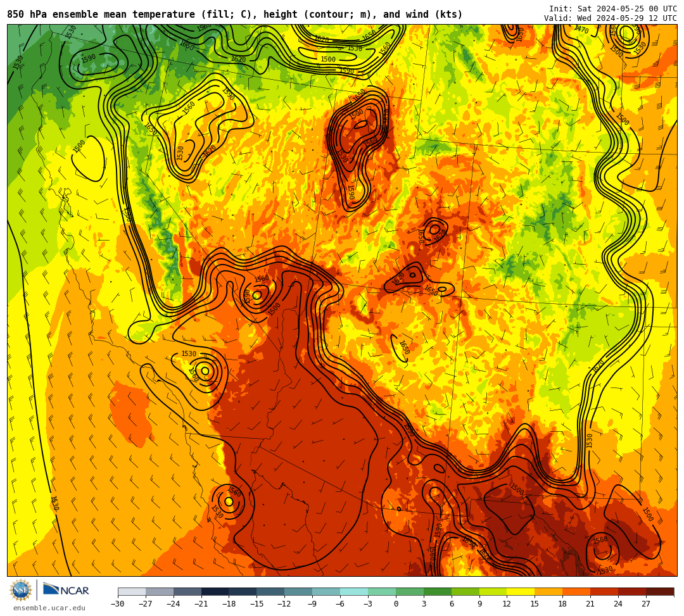Screen dimensions: 684x616
Task: Pick colorbar swatch between -24 and -21
Action: tap(187, 591)
